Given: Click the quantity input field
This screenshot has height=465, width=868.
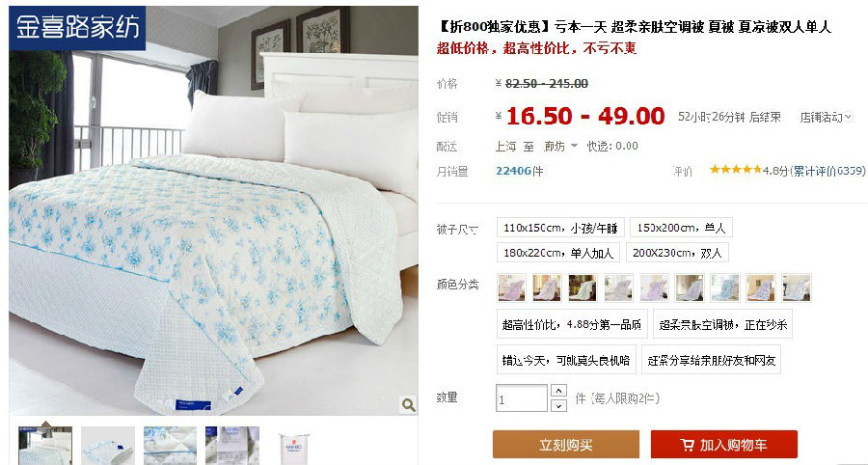Looking at the screenshot, I should pyautogui.click(x=522, y=398).
